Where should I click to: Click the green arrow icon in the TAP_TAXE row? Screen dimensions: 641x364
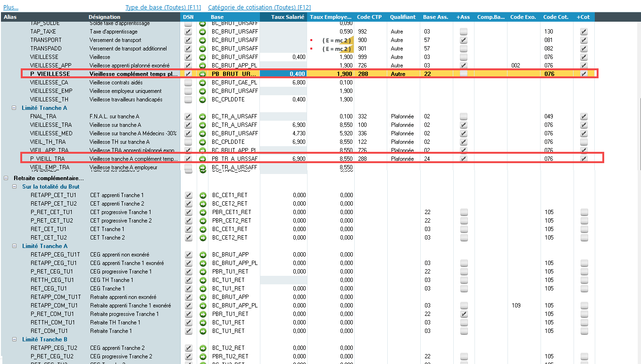[203, 32]
